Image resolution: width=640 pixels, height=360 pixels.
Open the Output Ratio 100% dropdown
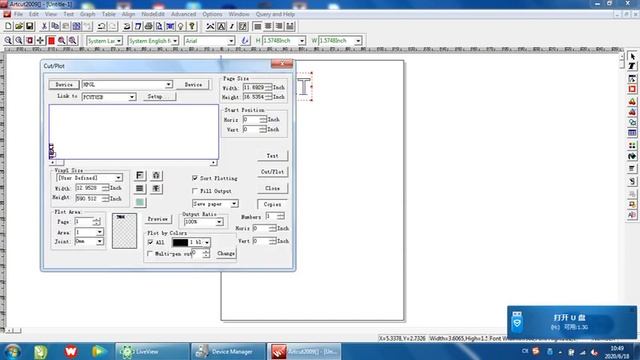(x=220, y=222)
